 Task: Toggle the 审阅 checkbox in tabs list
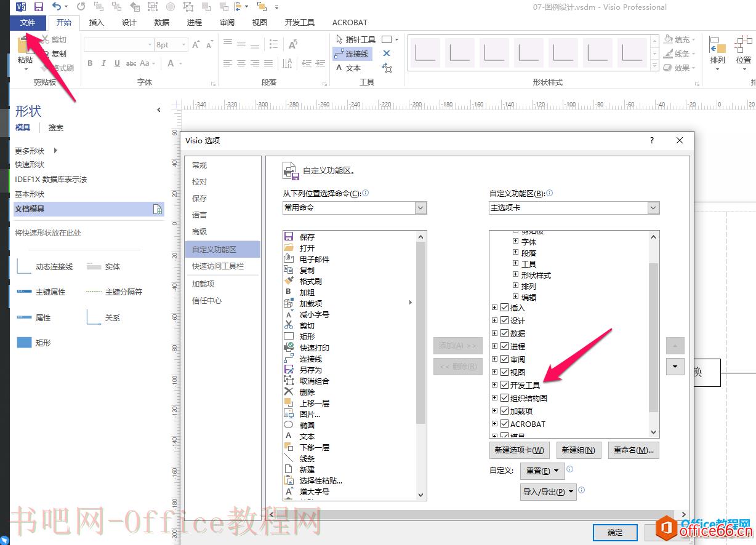505,359
